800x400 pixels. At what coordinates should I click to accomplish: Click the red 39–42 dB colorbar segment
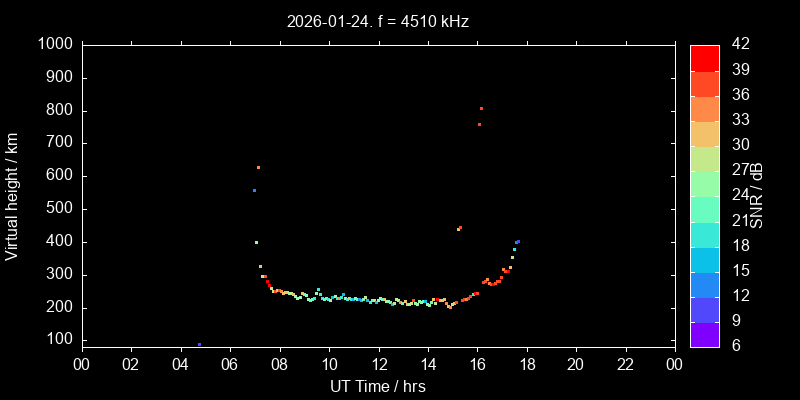704,58
